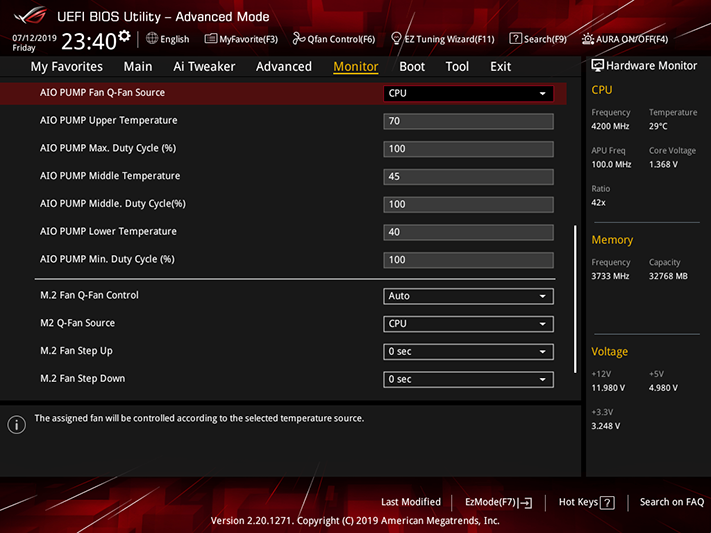This screenshot has width=711, height=533.
Task: Edit AIO PUMP Middle Temperature field
Action: click(x=468, y=176)
